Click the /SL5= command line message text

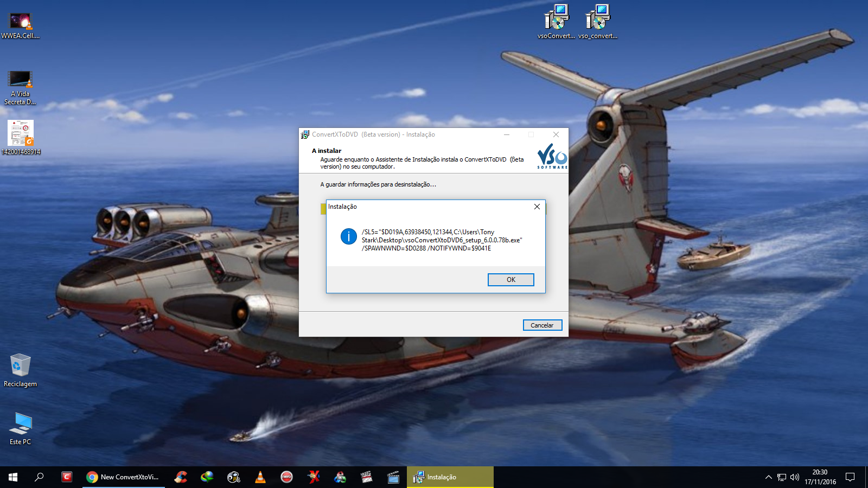point(442,240)
